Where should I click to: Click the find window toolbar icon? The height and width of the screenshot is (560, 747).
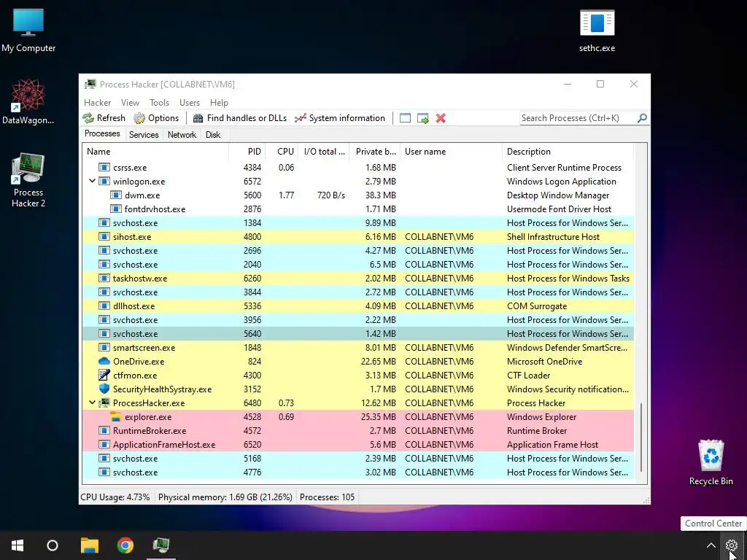tap(405, 118)
